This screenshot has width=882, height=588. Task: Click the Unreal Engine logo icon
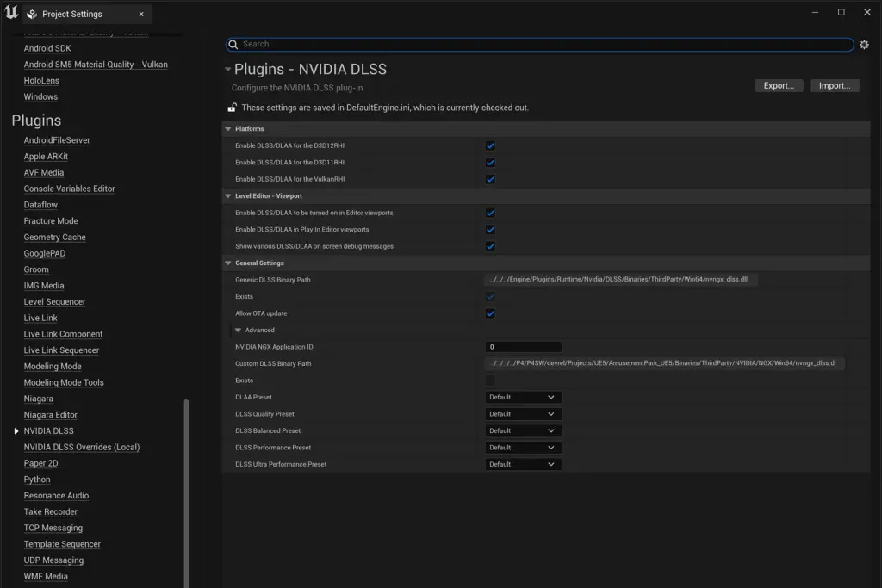tap(11, 12)
